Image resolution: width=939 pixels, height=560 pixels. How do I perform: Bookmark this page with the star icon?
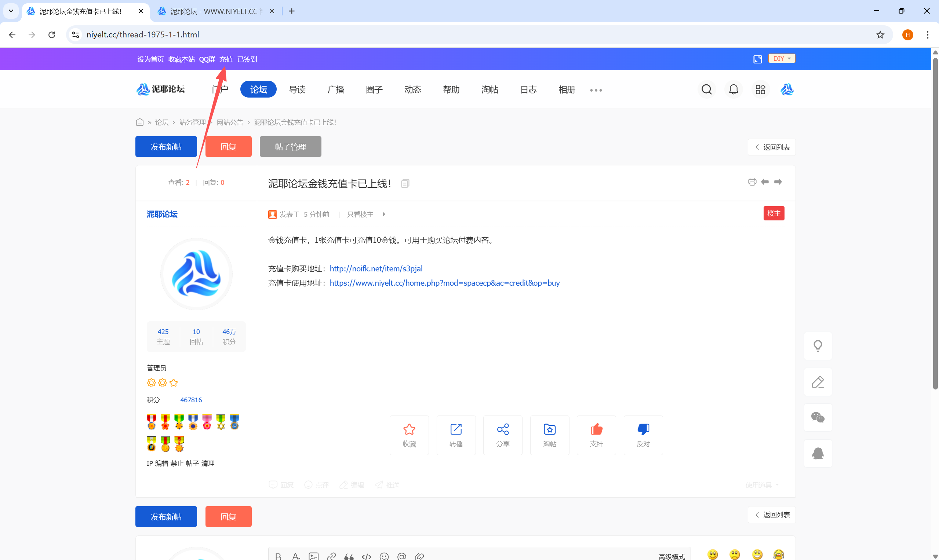(880, 35)
